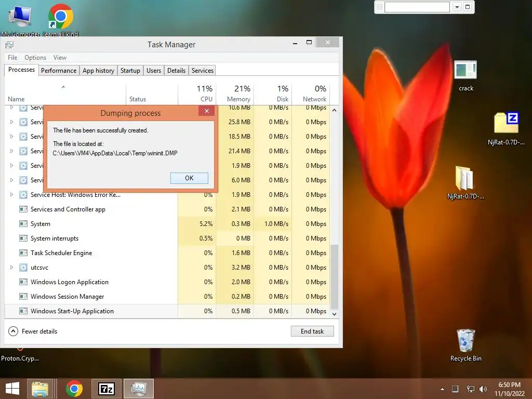Click Windows Logon Application icon
This screenshot has width=532, height=399.
tap(23, 282)
